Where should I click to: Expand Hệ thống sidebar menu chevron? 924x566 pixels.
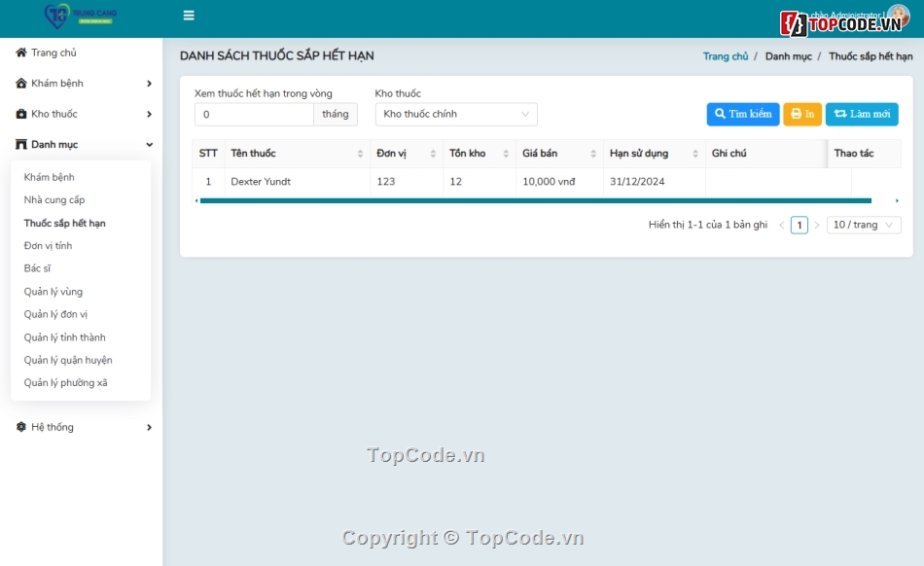[149, 428]
